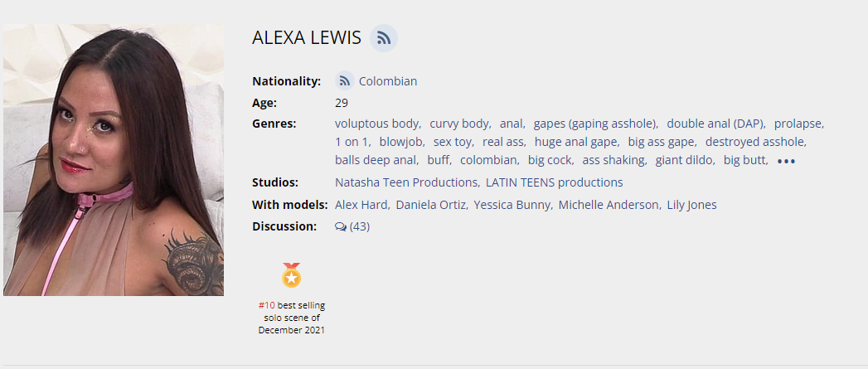
Task: Visit Daniela Ortiz's model page
Action: [x=431, y=205]
